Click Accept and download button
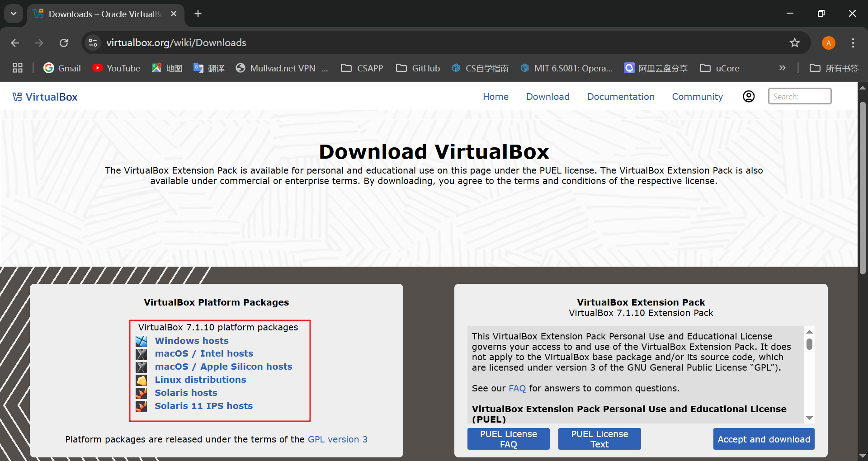868x461 pixels. click(x=764, y=439)
